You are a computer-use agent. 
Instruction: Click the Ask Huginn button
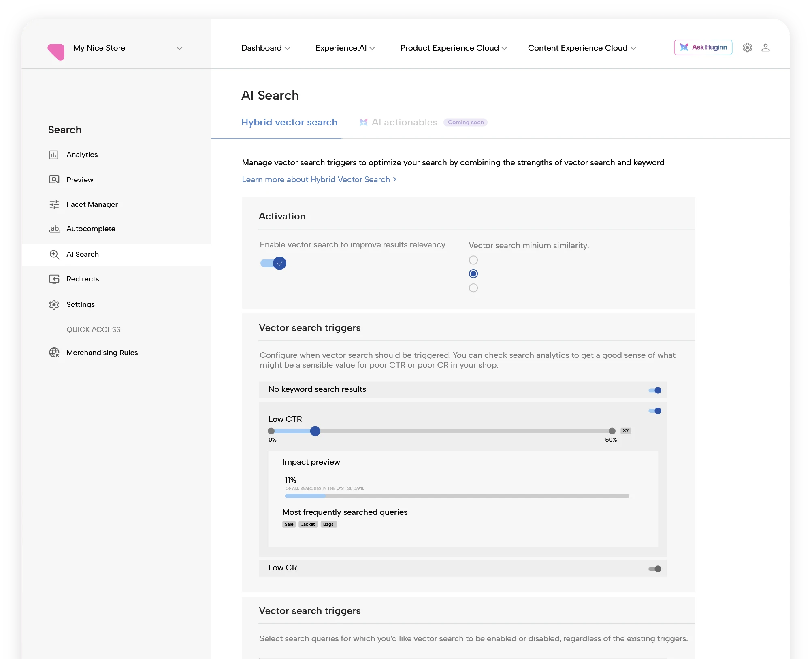(703, 47)
